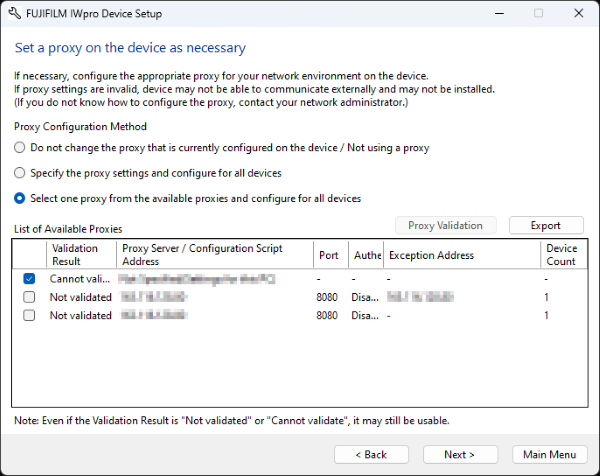Return via the Main Menu button
600x476 pixels.
tap(549, 455)
